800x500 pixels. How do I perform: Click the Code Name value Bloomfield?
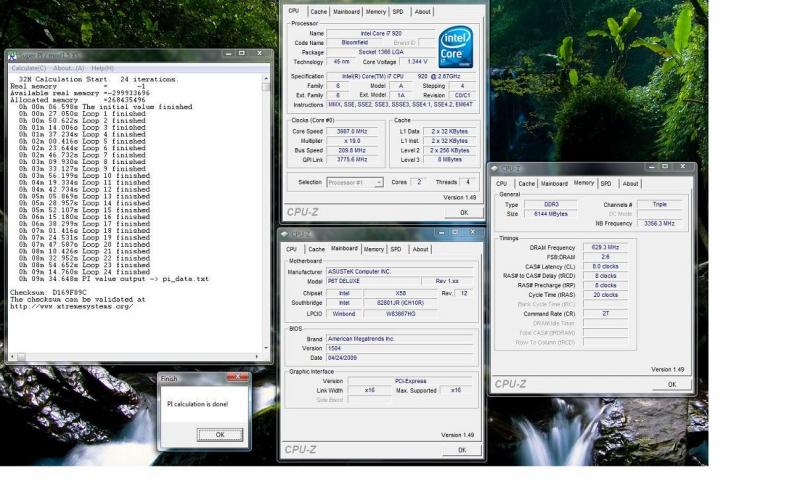[355, 43]
